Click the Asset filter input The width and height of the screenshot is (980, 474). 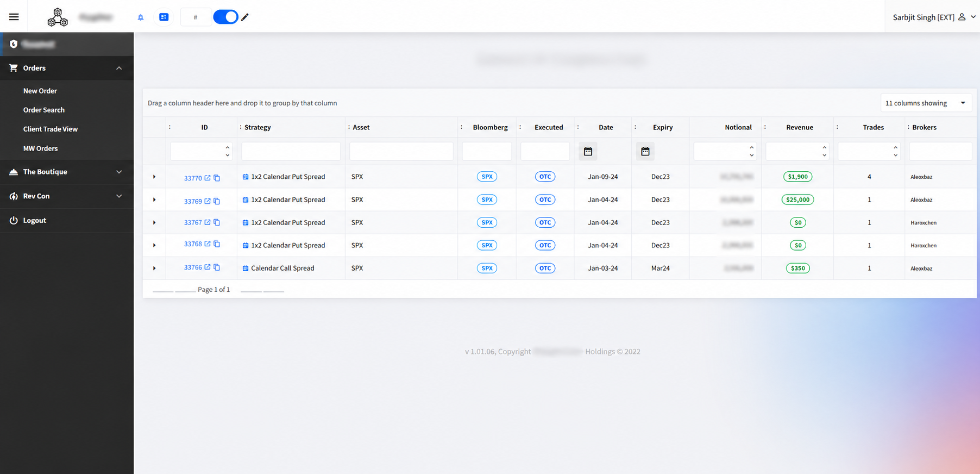point(401,151)
